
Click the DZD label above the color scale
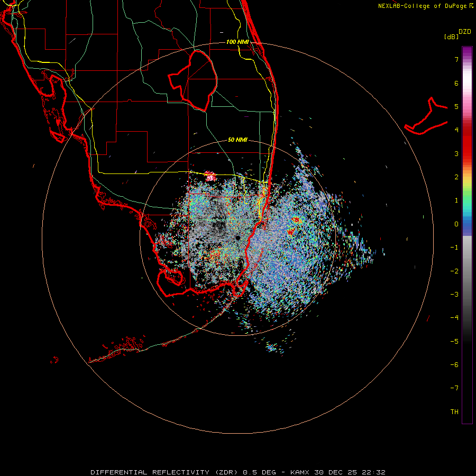click(465, 32)
